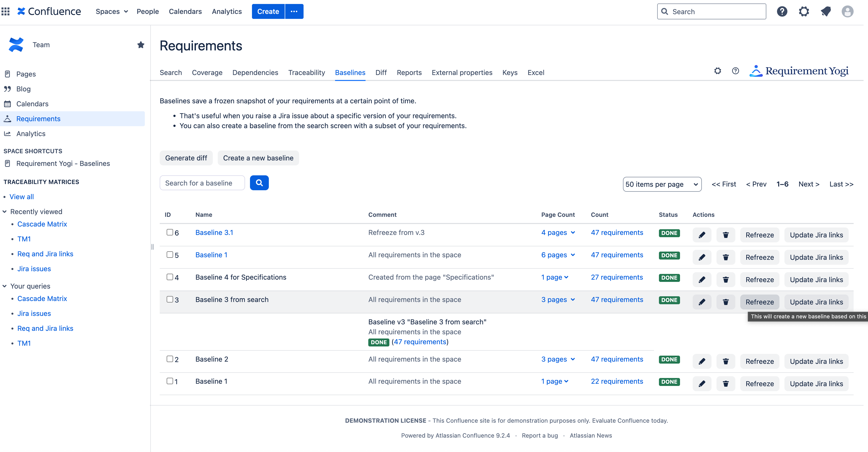Viewport: 868px width, 452px height.
Task: Click the trash icon for Baseline 2 row
Action: (725, 361)
